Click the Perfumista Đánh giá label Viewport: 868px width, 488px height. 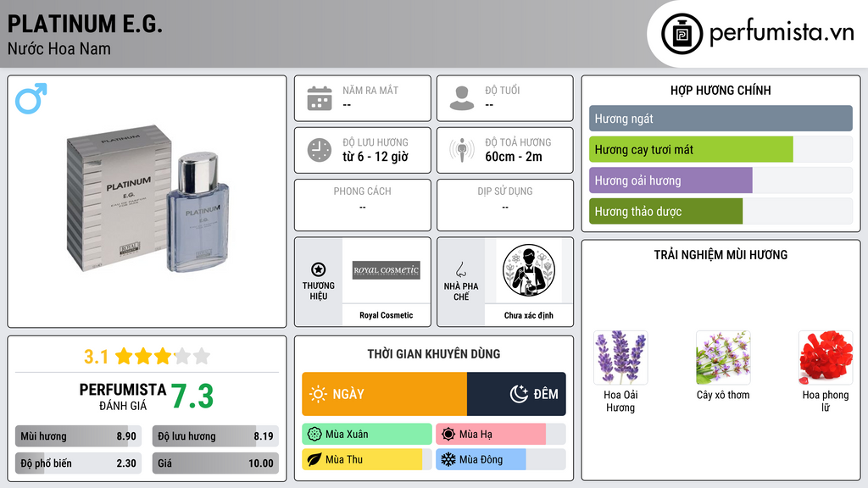(x=123, y=396)
